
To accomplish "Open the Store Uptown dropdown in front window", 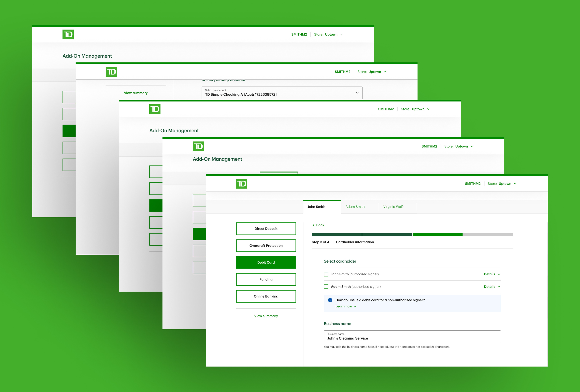I will coord(502,184).
